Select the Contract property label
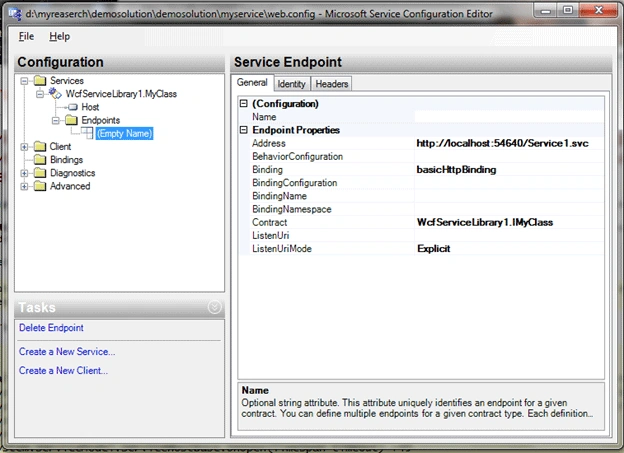This screenshot has width=624, height=453. 269,222
